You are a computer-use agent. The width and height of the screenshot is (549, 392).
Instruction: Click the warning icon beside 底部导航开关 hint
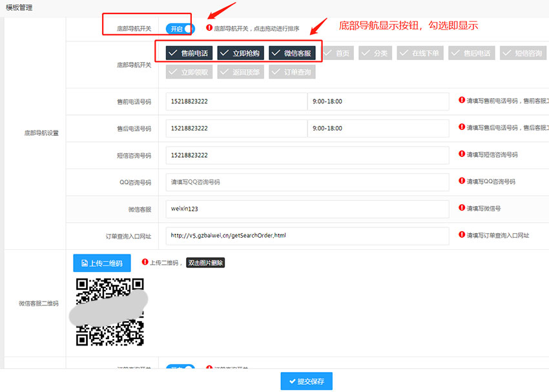209,28
